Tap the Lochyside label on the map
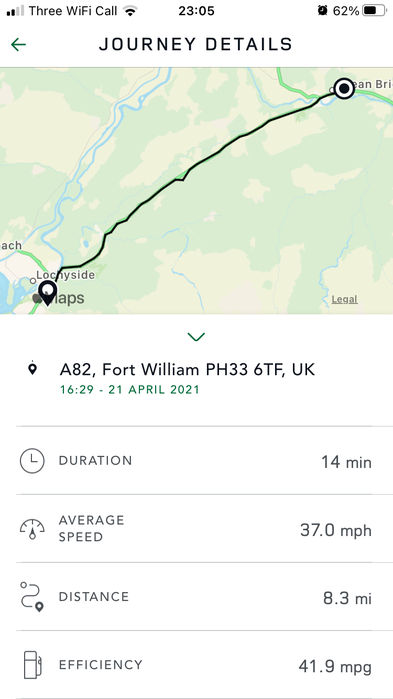 66,275
